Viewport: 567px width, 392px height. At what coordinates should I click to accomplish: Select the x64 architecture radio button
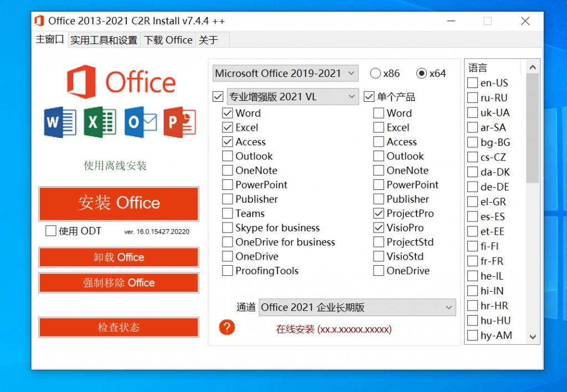point(421,74)
